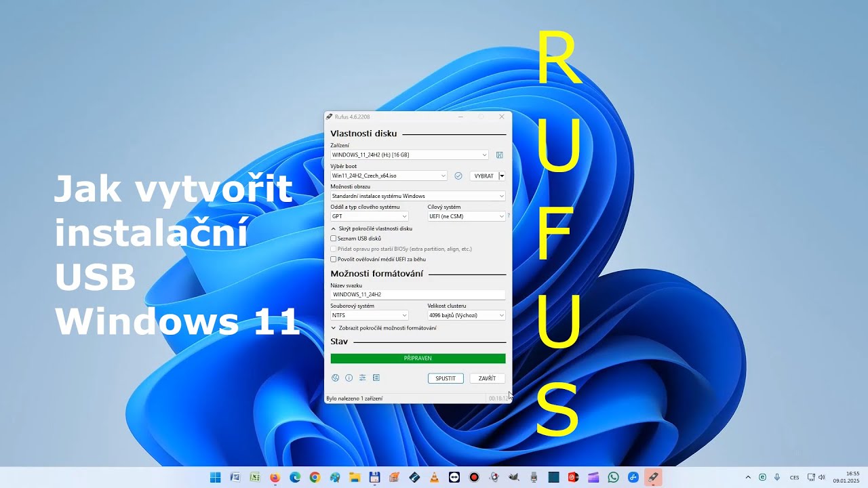Open the Výběr boot ISO dropdown

tap(389, 176)
